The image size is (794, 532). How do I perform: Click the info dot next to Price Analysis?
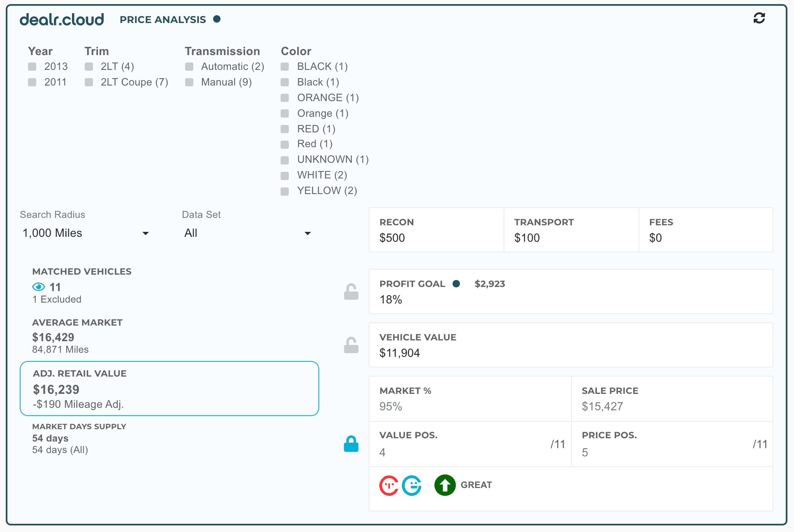(x=217, y=19)
